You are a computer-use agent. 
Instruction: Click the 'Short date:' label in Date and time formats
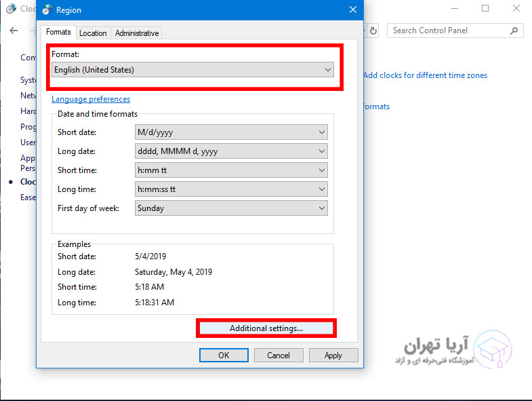pos(77,132)
